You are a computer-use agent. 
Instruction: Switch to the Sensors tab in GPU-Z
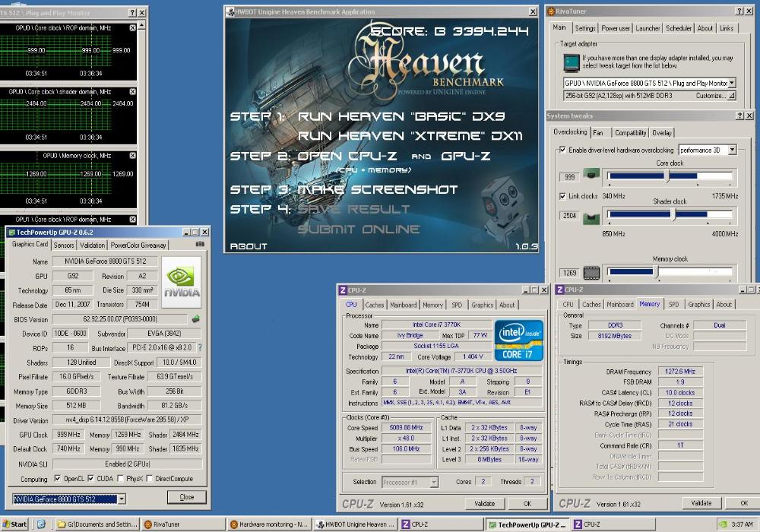pyautogui.click(x=64, y=245)
